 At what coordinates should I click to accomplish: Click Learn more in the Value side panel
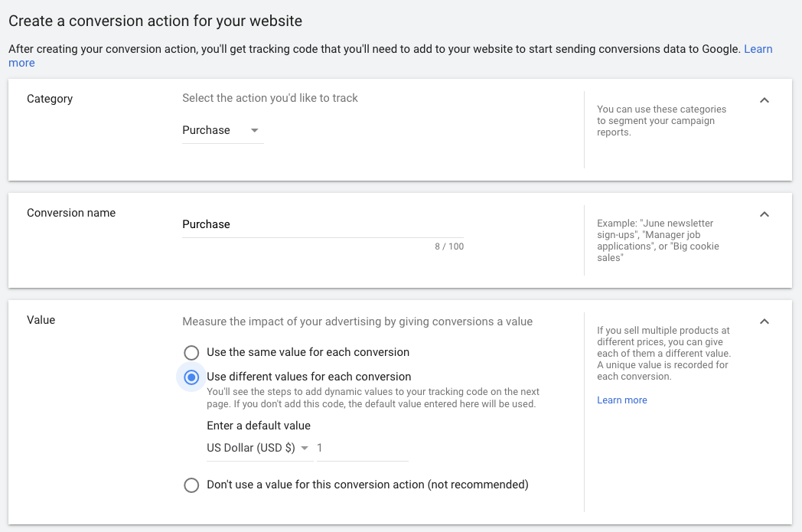(621, 400)
